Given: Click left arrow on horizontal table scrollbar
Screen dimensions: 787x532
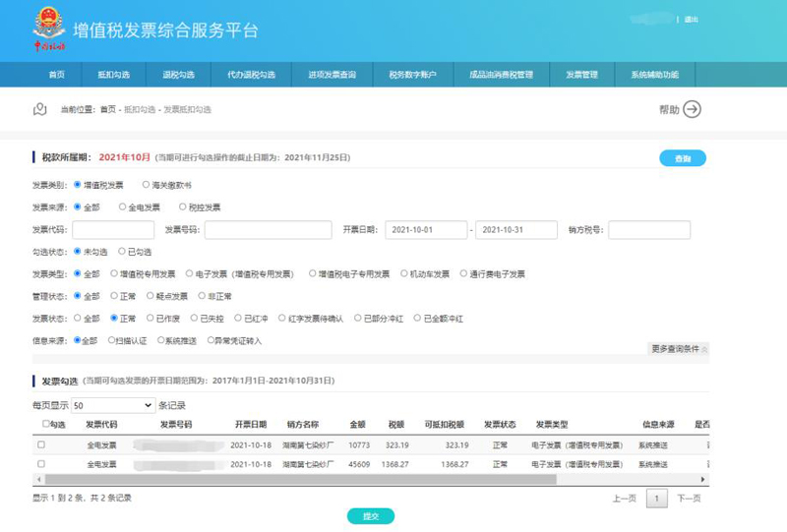Looking at the screenshot, I should point(37,480).
